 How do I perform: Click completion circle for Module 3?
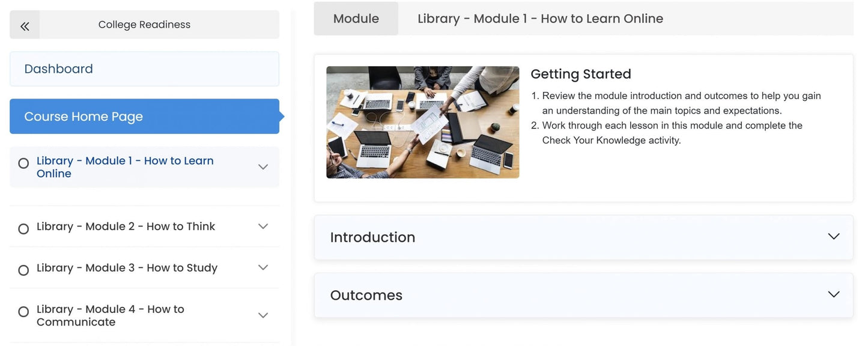[x=23, y=270]
